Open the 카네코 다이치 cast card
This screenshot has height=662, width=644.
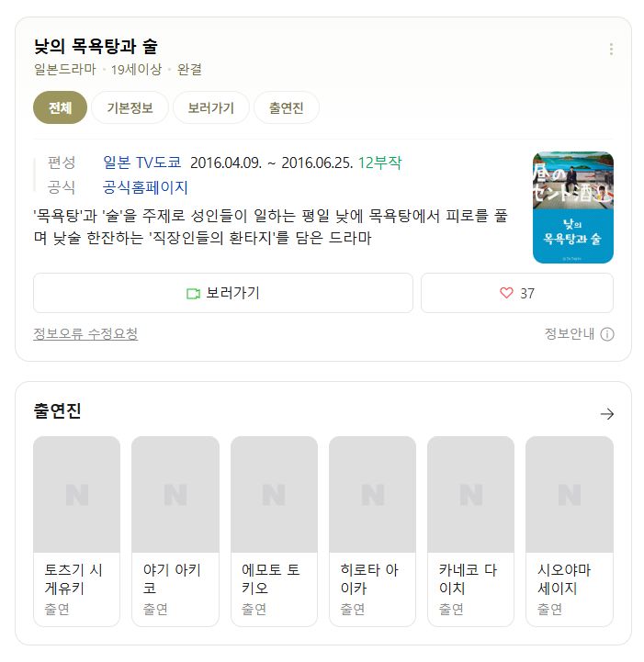(470, 531)
